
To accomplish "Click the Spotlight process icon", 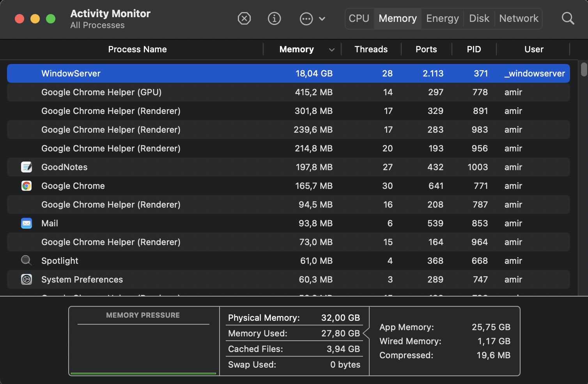I will point(27,260).
